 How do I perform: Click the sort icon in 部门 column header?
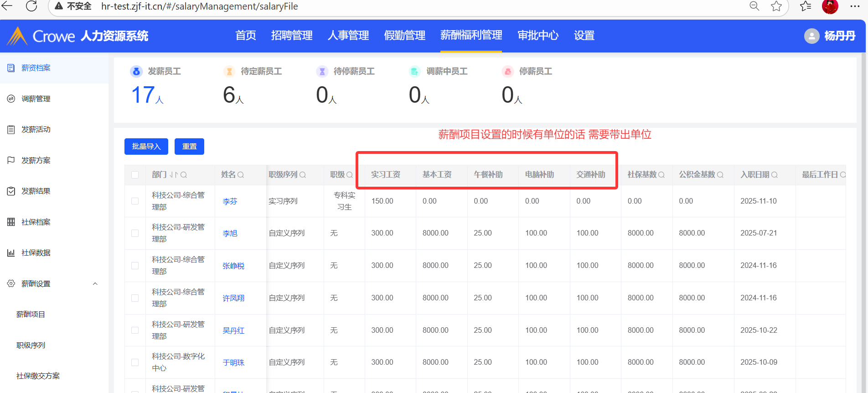(174, 175)
